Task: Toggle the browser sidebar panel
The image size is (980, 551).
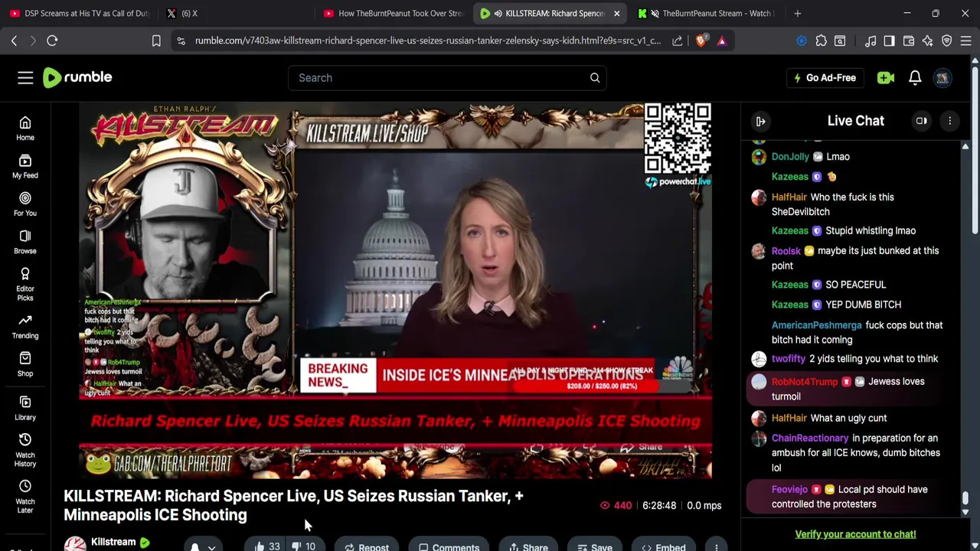Action: (889, 41)
